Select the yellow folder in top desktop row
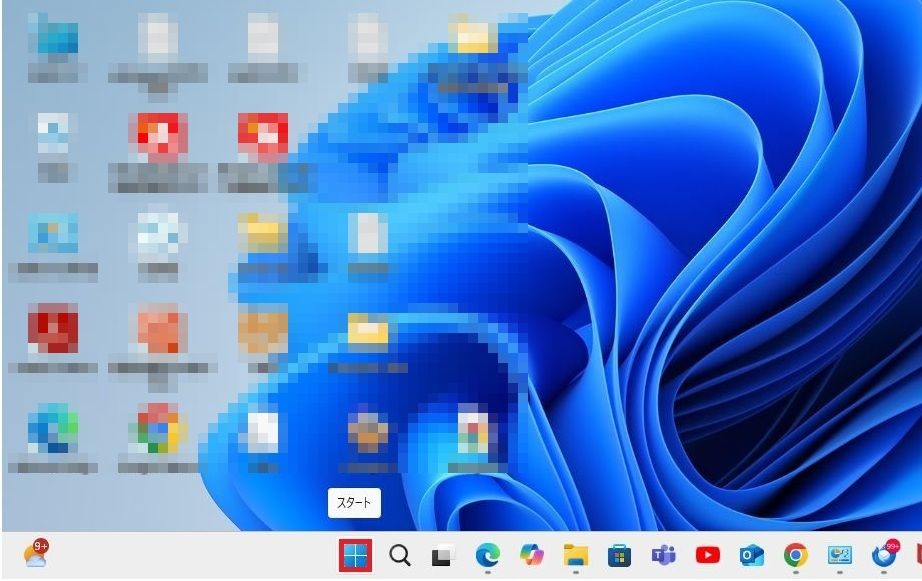Screen dimensions: 922x581 (x=473, y=38)
